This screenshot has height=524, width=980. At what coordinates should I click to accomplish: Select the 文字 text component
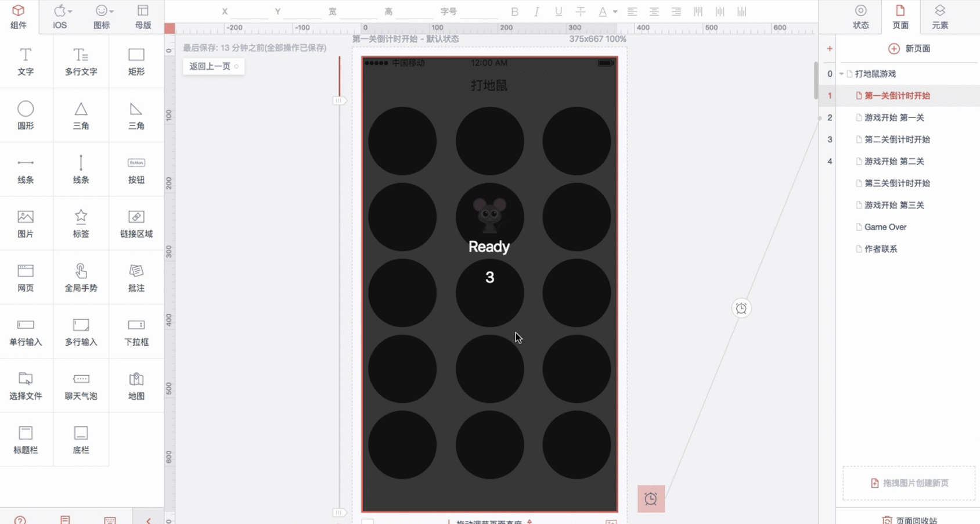coord(26,62)
